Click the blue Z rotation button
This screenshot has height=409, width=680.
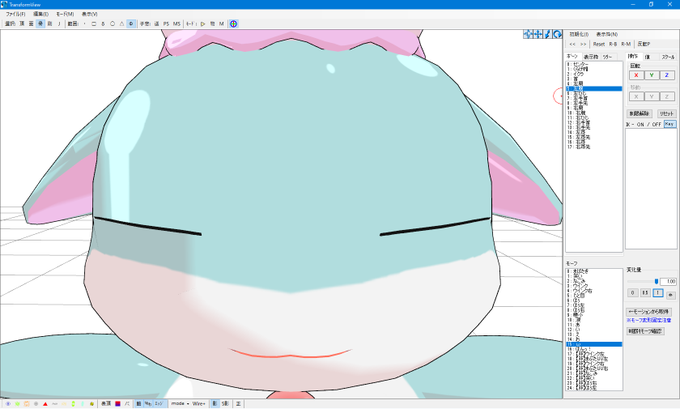[667, 75]
